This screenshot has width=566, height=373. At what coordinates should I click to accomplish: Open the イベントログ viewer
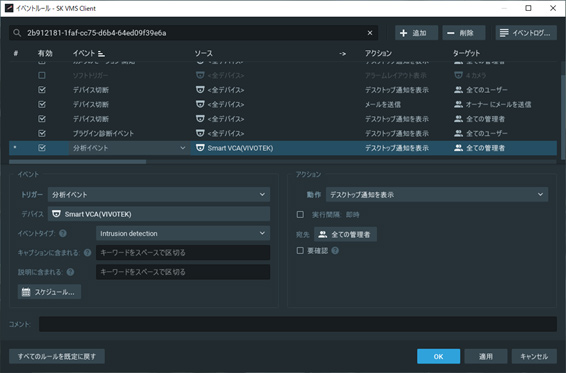coord(526,33)
